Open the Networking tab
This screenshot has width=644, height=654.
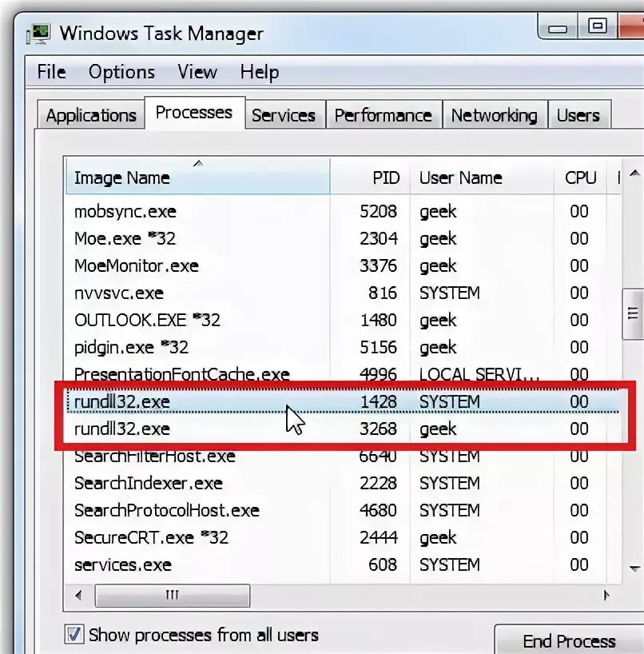coord(495,114)
